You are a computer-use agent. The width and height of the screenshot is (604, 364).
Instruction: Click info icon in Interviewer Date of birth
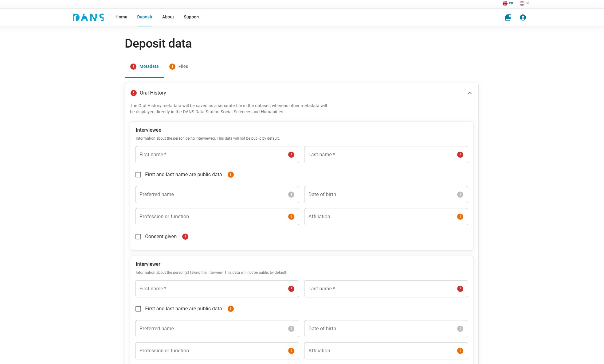pyautogui.click(x=460, y=329)
